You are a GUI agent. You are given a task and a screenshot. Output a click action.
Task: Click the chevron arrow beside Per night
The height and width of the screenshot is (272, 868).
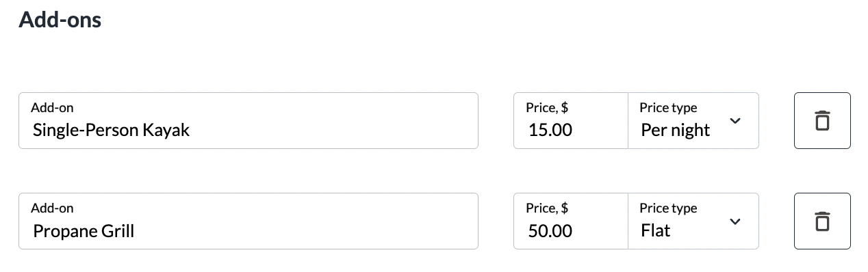pyautogui.click(x=735, y=121)
